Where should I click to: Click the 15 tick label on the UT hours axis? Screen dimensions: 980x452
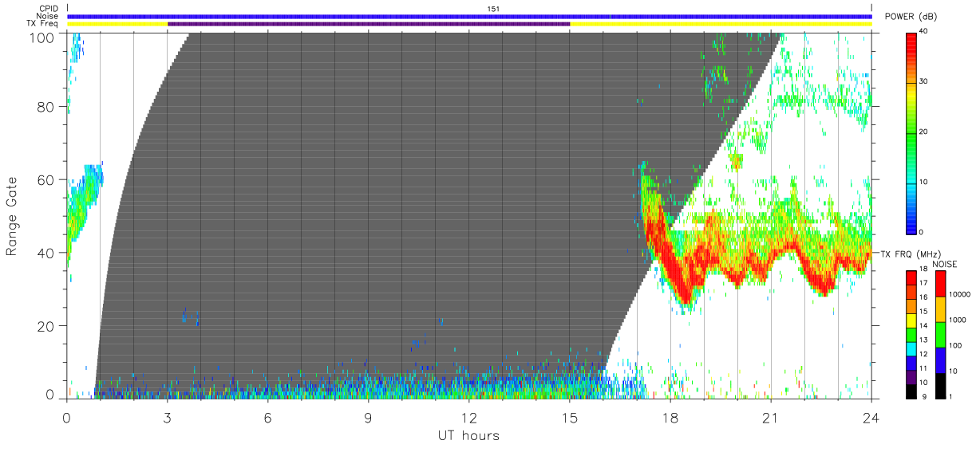(x=570, y=417)
